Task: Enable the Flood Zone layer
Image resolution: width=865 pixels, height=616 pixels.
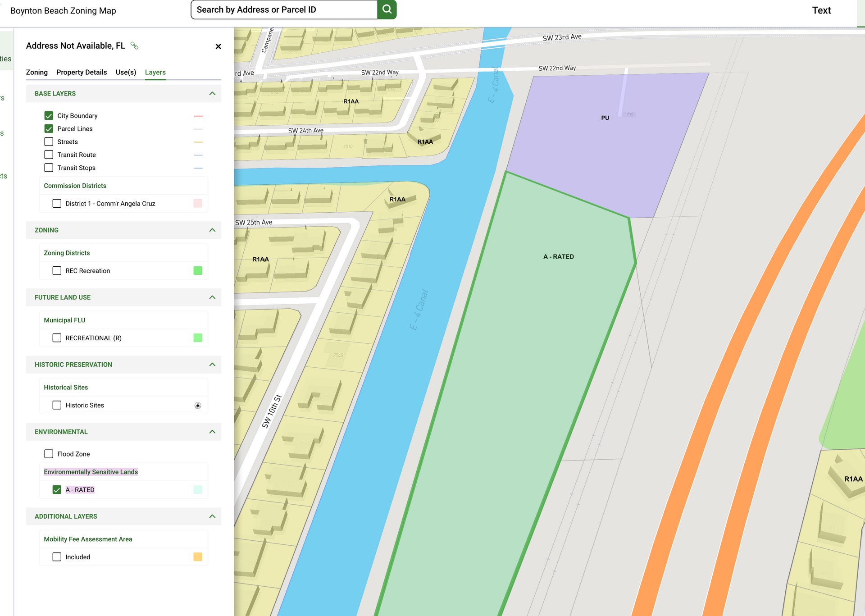Action: pos(49,454)
